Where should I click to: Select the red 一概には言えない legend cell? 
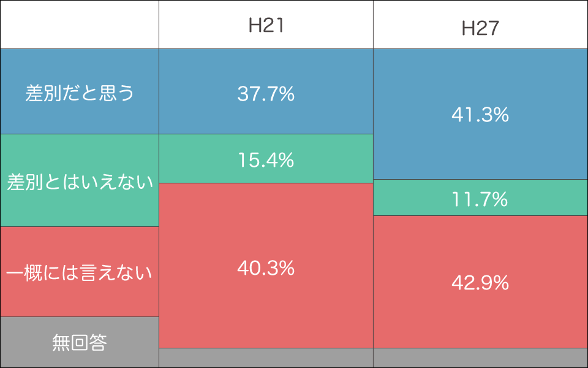(80, 272)
